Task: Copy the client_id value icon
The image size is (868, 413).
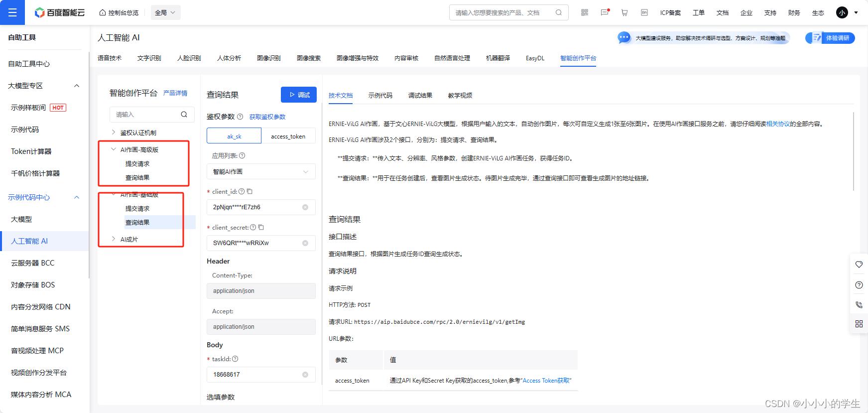Action: click(x=249, y=191)
